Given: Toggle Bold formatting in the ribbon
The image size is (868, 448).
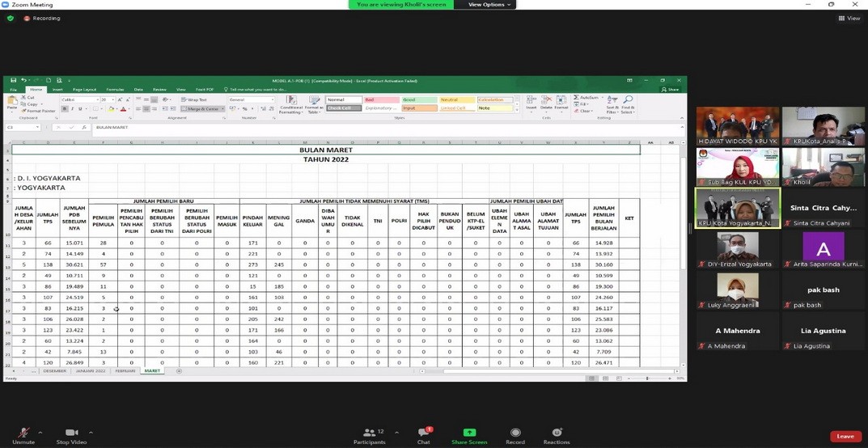Looking at the screenshot, I should [63, 108].
